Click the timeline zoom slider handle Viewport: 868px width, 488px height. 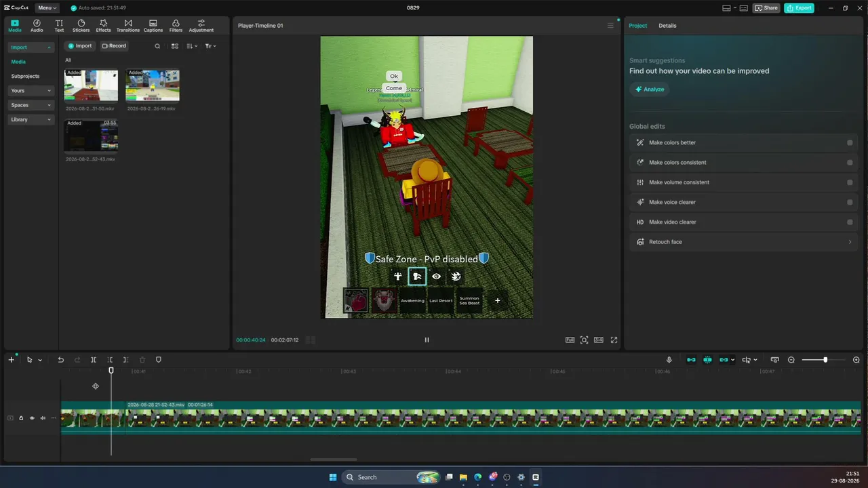tap(825, 360)
